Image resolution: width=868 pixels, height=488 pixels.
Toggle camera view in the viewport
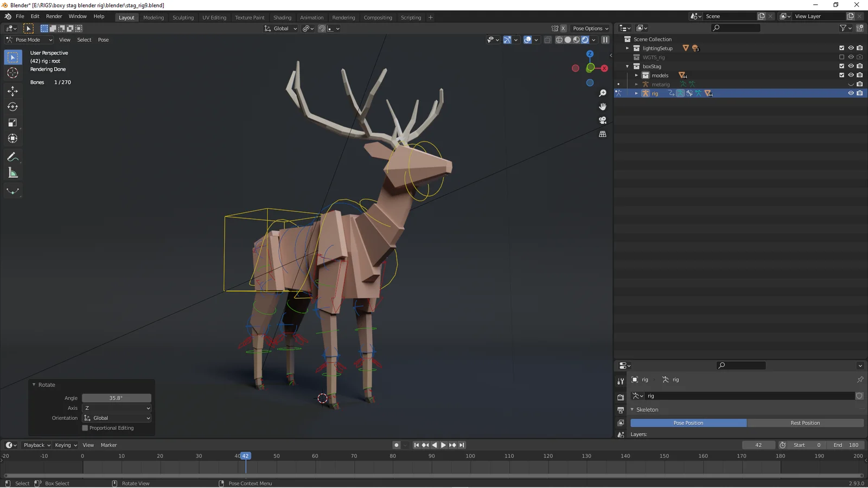pyautogui.click(x=602, y=120)
